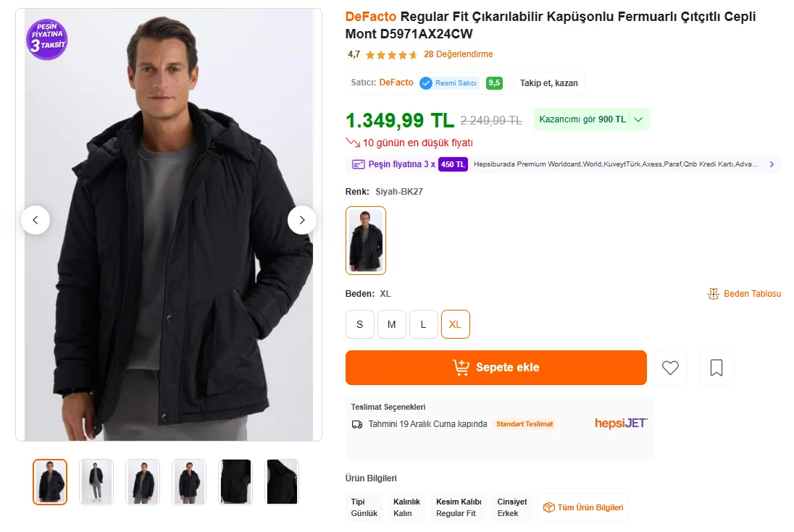This screenshot has height=532, width=794.
Task: Show next product image arrow
Action: [x=301, y=220]
